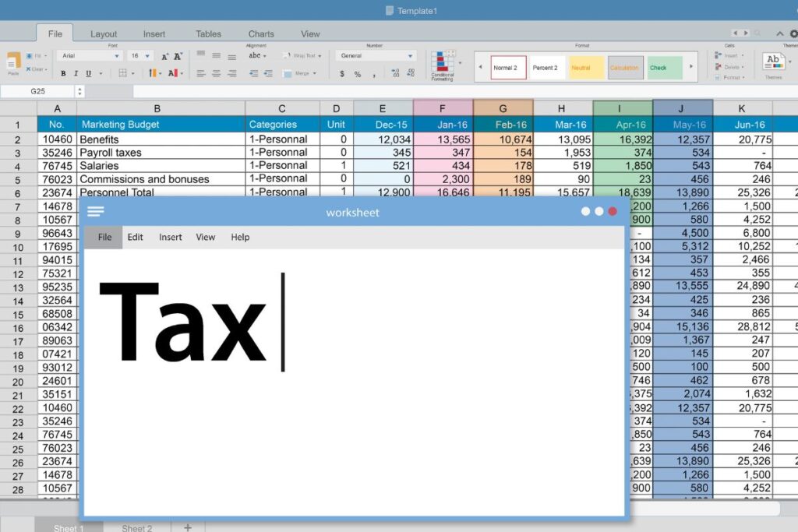This screenshot has width=798, height=532.
Task: Open the abc text orientation dropdown
Action: (257, 56)
